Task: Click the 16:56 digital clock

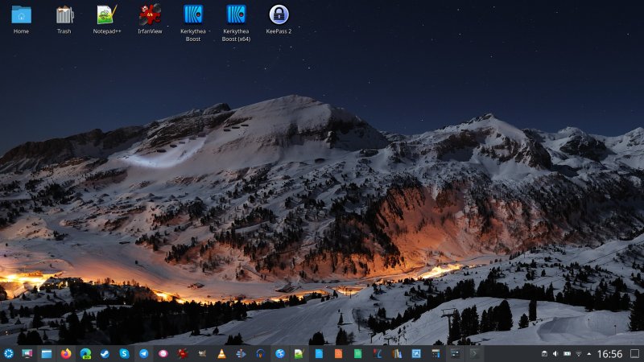Action: [609, 353]
